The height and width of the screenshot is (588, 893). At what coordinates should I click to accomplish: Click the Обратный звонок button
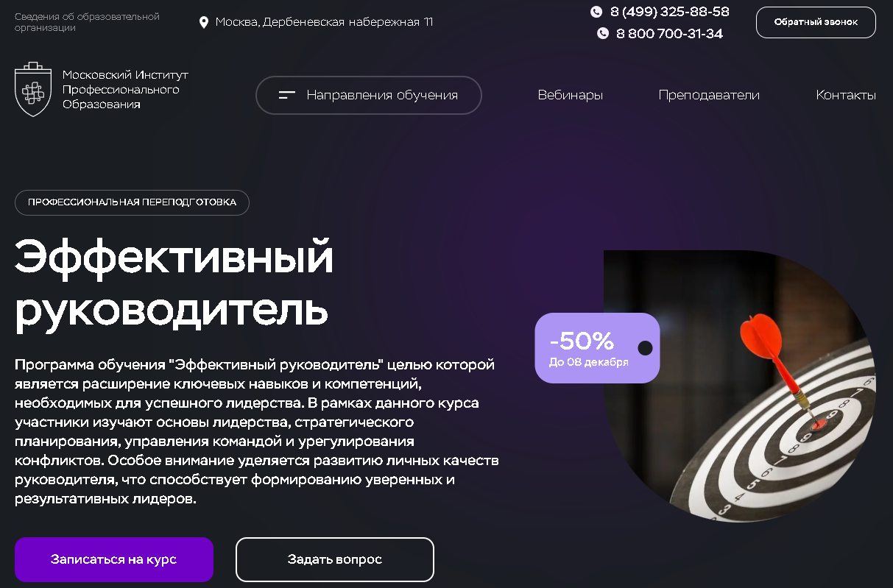point(816,22)
